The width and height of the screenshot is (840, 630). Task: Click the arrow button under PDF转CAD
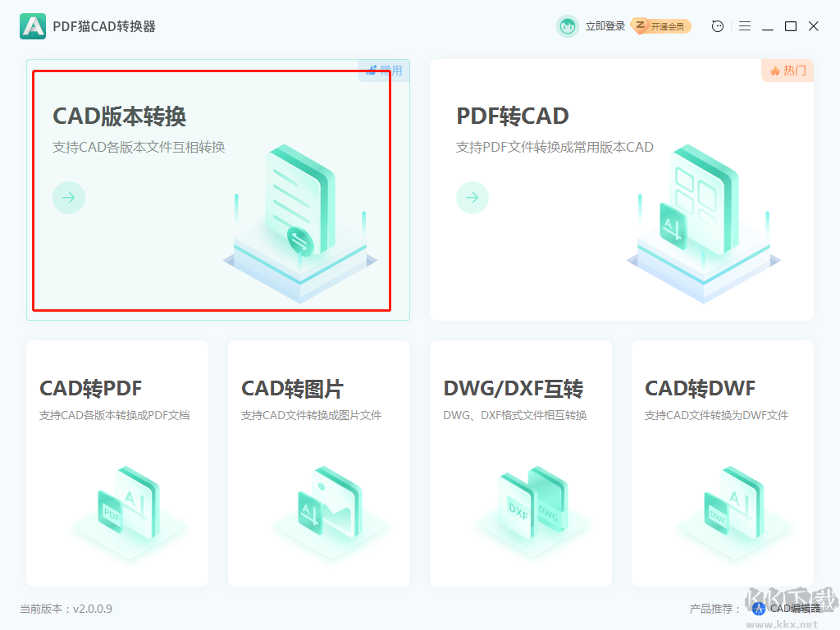coord(472,198)
